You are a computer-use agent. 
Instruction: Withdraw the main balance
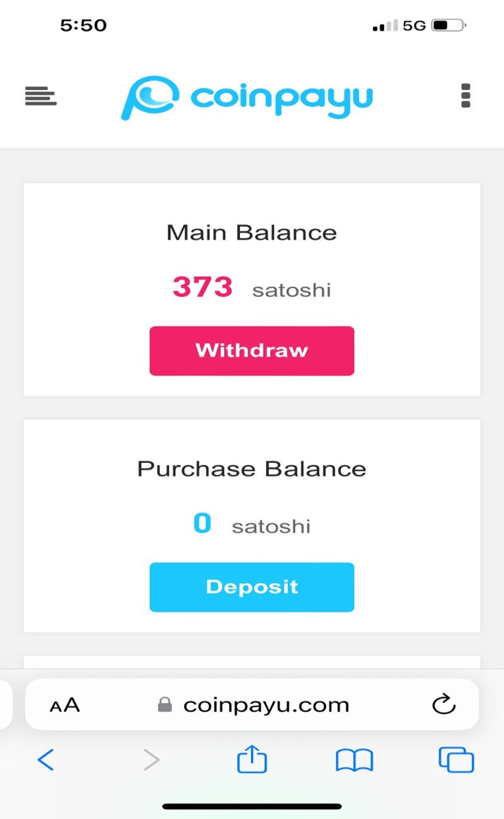point(252,351)
